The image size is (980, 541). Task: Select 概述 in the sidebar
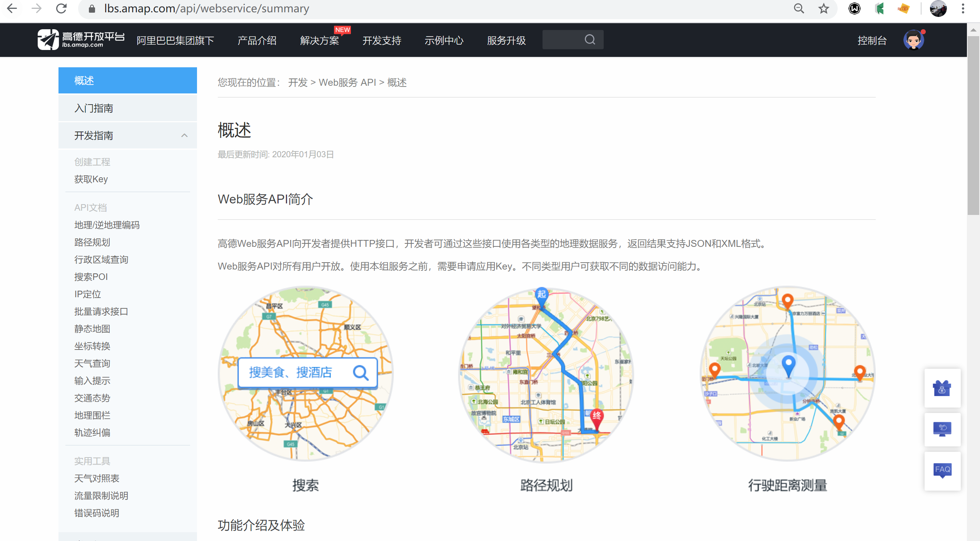tap(128, 80)
